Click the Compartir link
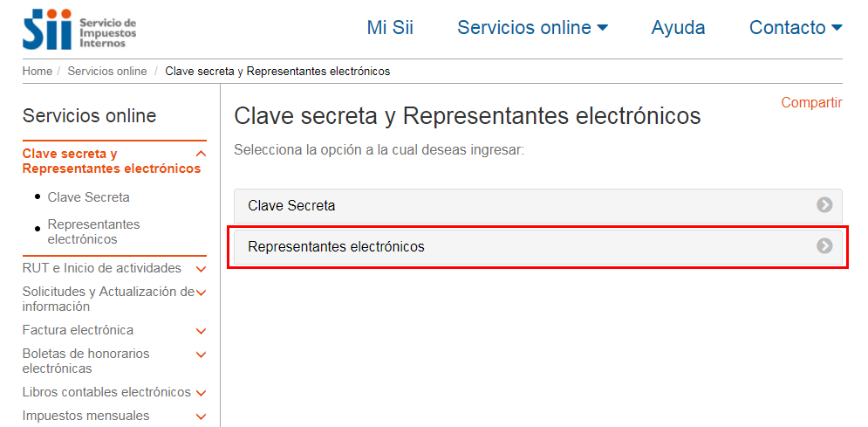Screen dimensions: 868x427 pyautogui.click(x=811, y=102)
